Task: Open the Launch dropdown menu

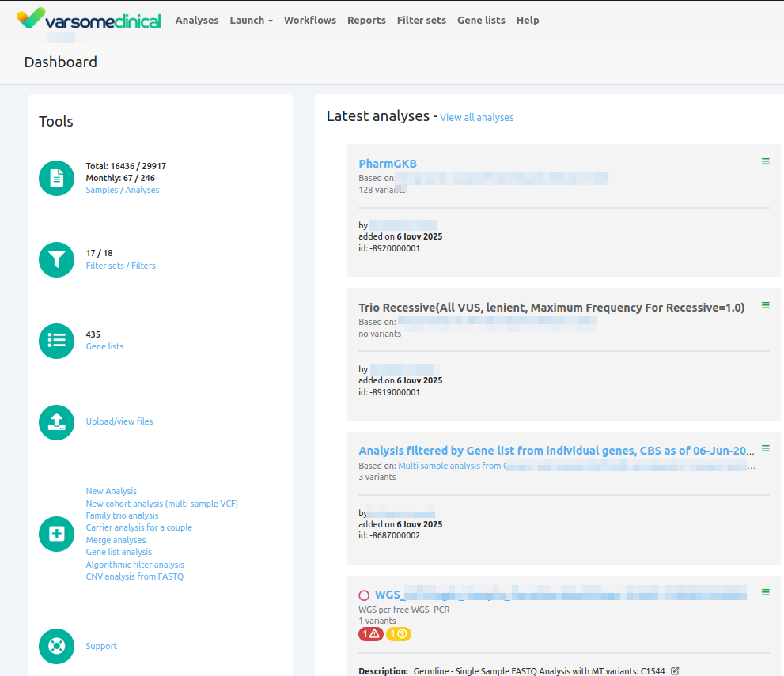Action: (x=251, y=21)
